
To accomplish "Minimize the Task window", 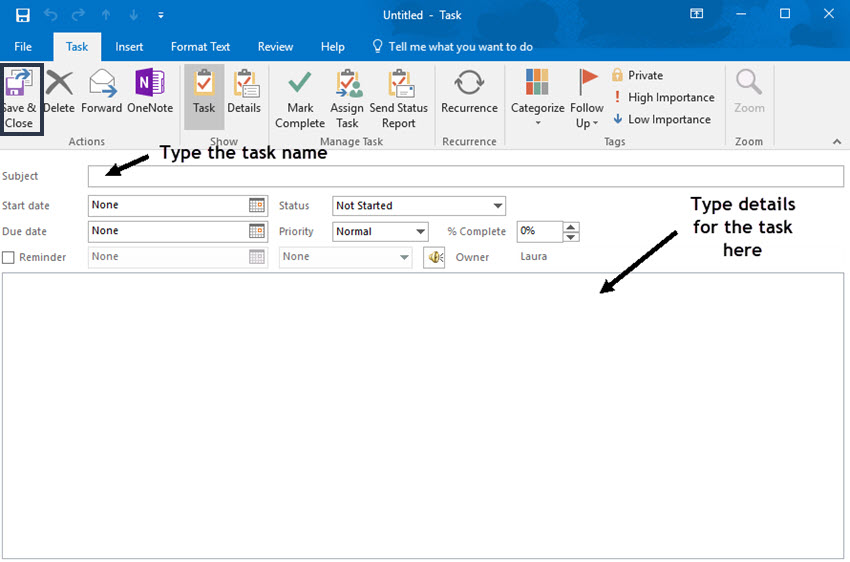I will click(741, 14).
